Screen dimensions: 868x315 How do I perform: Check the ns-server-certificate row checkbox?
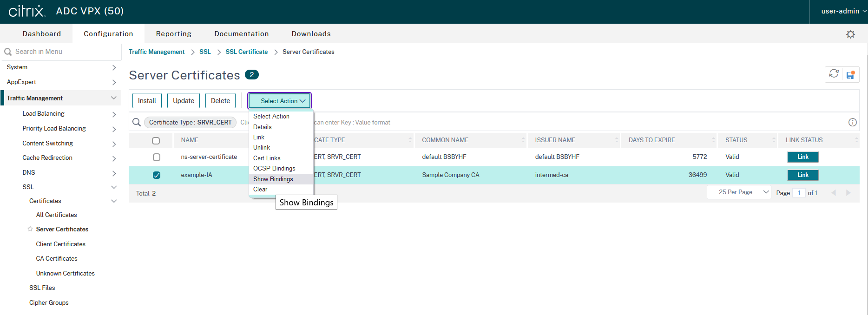click(x=157, y=157)
